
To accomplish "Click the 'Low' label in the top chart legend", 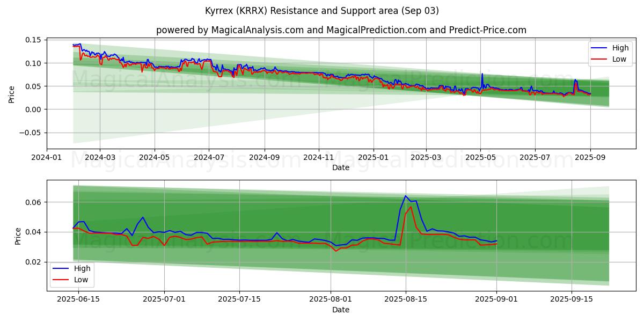I will coord(619,59).
